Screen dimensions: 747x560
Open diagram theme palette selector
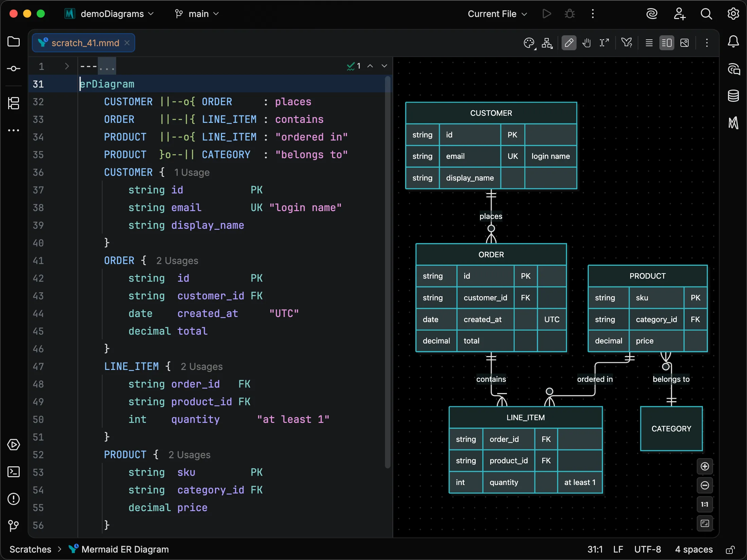[529, 43]
